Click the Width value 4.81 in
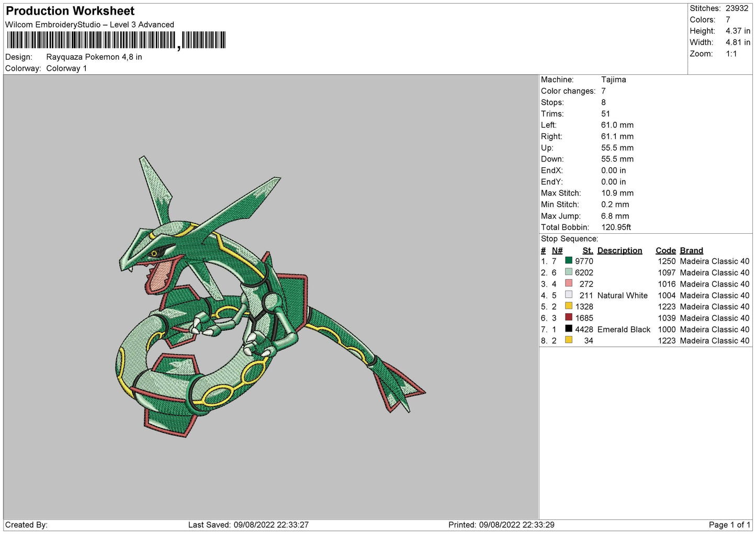756x534 pixels. coord(738,42)
